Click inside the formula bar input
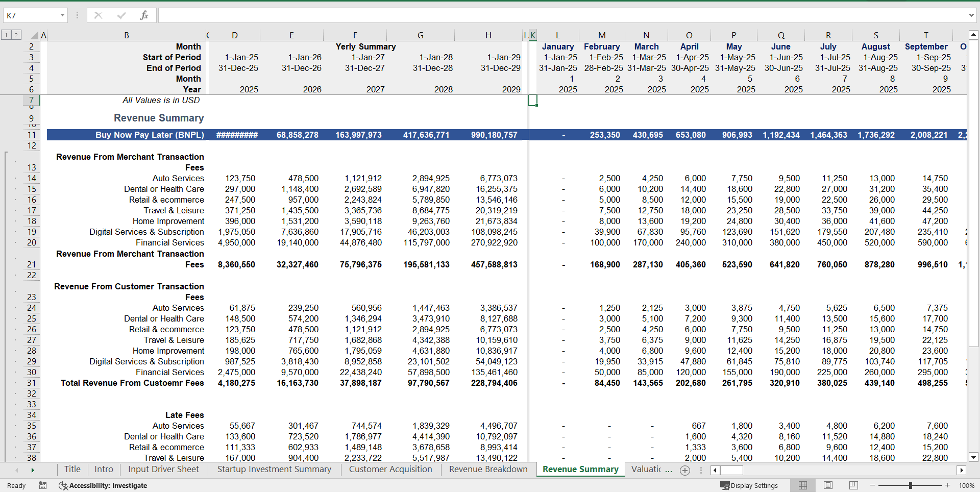 [561, 15]
